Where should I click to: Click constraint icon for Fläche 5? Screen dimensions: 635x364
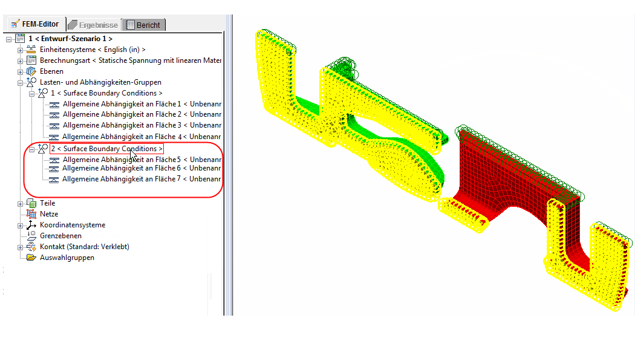pos(54,160)
